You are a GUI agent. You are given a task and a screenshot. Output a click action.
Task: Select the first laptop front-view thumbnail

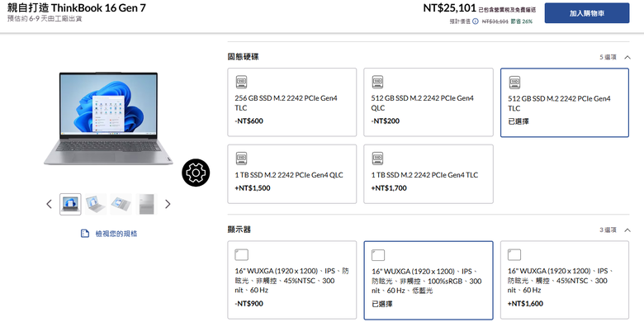click(x=71, y=204)
